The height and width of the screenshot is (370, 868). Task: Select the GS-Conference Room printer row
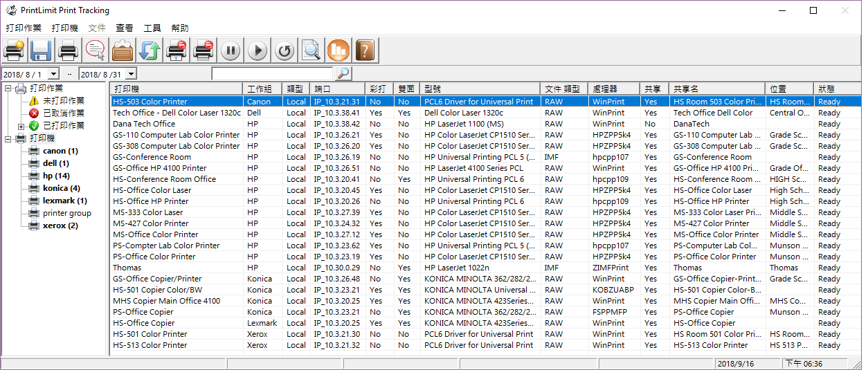[485, 157]
